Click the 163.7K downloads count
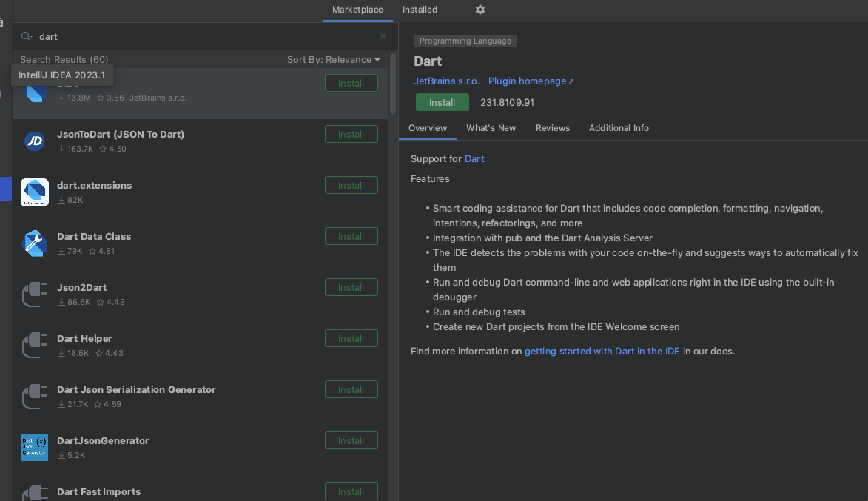Viewport: 868px width, 501px height. click(75, 149)
